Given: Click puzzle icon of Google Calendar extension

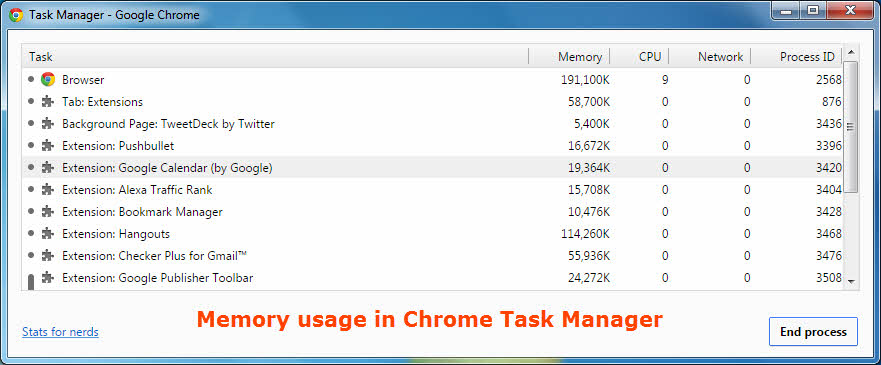Looking at the screenshot, I should point(48,167).
